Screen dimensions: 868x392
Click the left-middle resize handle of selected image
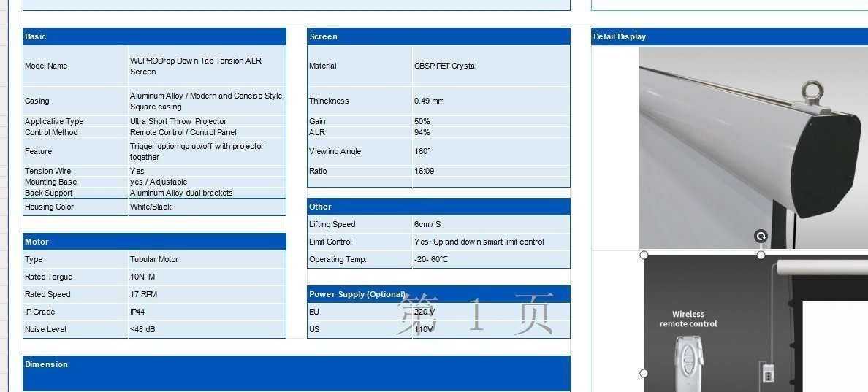point(644,373)
